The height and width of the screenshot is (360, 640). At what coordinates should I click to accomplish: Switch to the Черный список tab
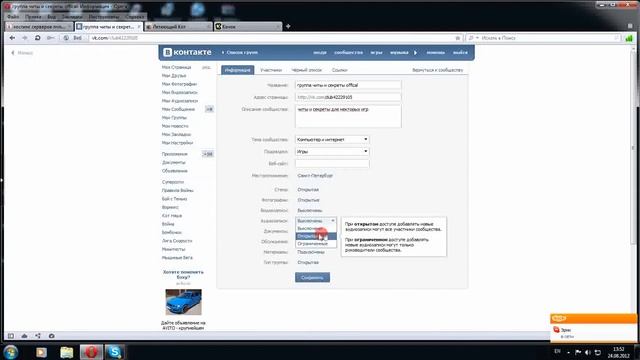tap(307, 70)
